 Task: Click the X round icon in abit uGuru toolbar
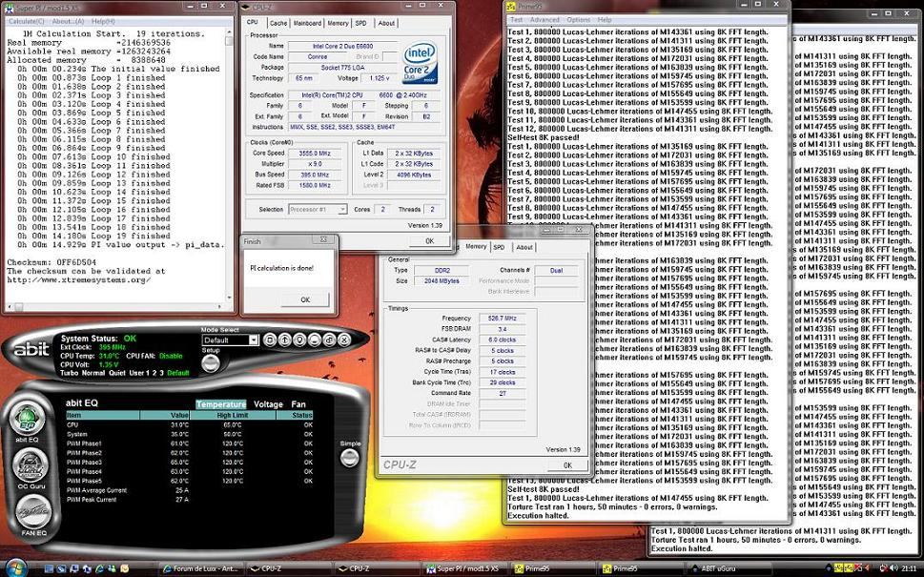click(344, 340)
